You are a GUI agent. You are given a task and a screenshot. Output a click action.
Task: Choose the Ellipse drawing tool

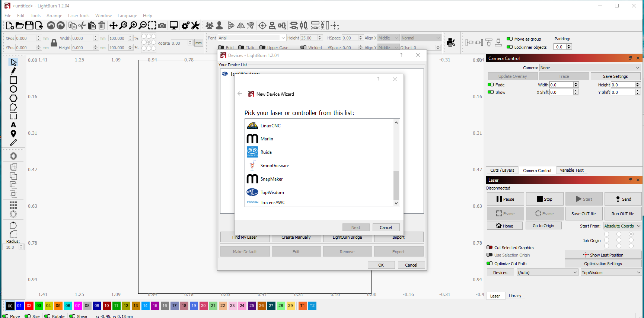point(13,89)
